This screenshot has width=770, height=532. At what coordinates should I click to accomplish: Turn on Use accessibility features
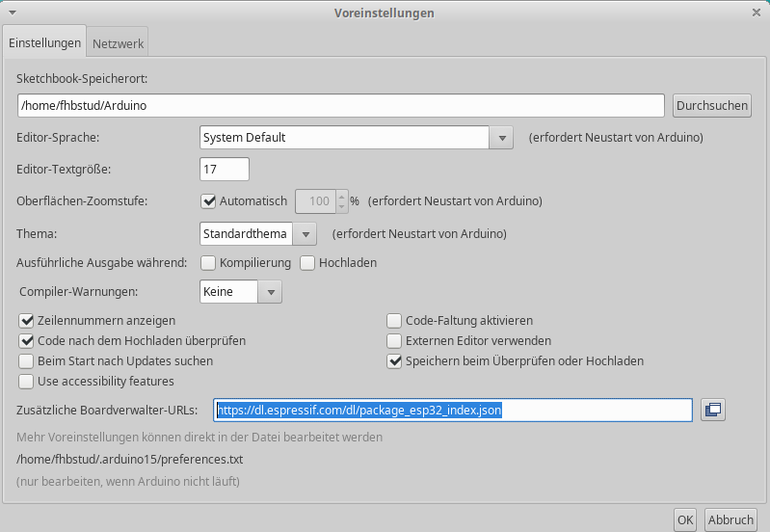click(26, 381)
